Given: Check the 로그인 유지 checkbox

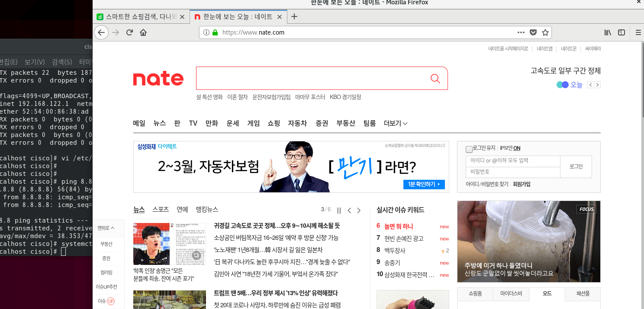Looking at the screenshot, I should 469,150.
